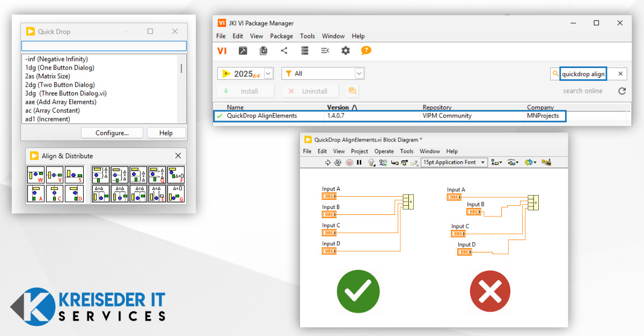Open the Reorder dropdown in block diagram
644x336 pixels.
531,162
